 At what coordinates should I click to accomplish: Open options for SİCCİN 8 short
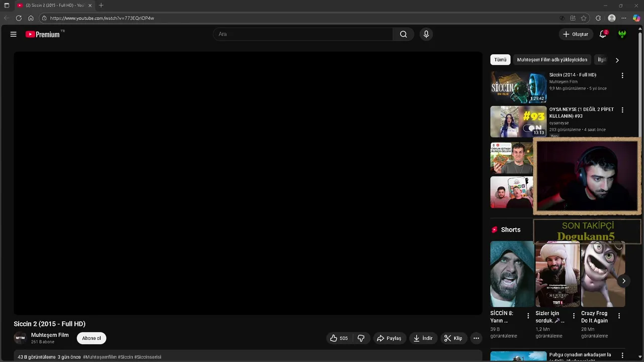[528, 316]
